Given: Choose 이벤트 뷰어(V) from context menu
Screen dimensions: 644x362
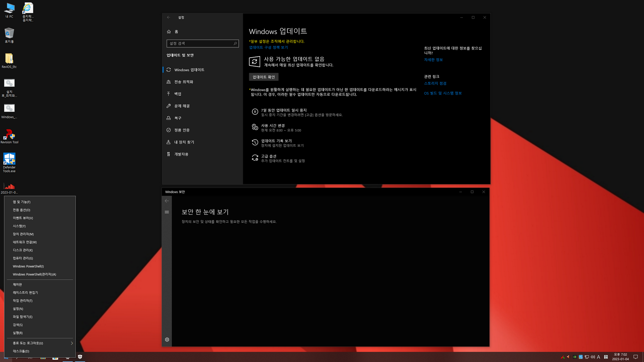Looking at the screenshot, I should coord(40,218).
